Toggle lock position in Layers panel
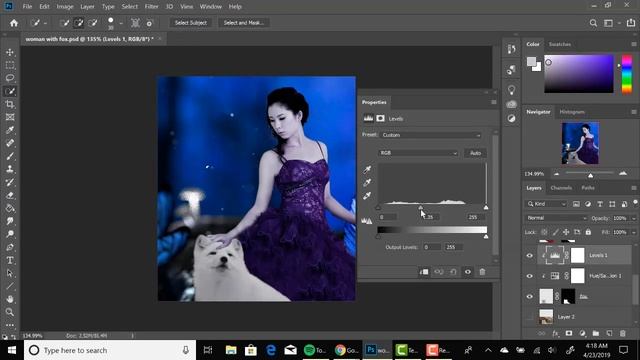The width and height of the screenshot is (640, 360). click(566, 232)
